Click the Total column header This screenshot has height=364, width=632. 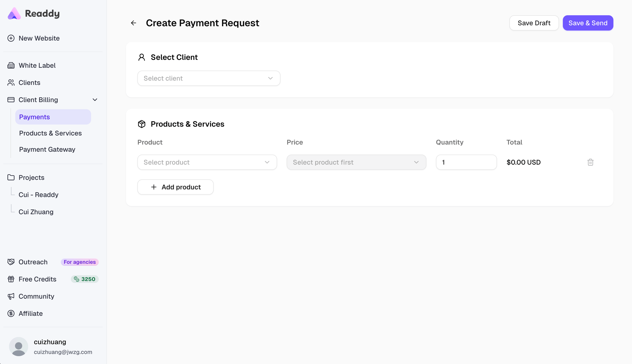514,142
